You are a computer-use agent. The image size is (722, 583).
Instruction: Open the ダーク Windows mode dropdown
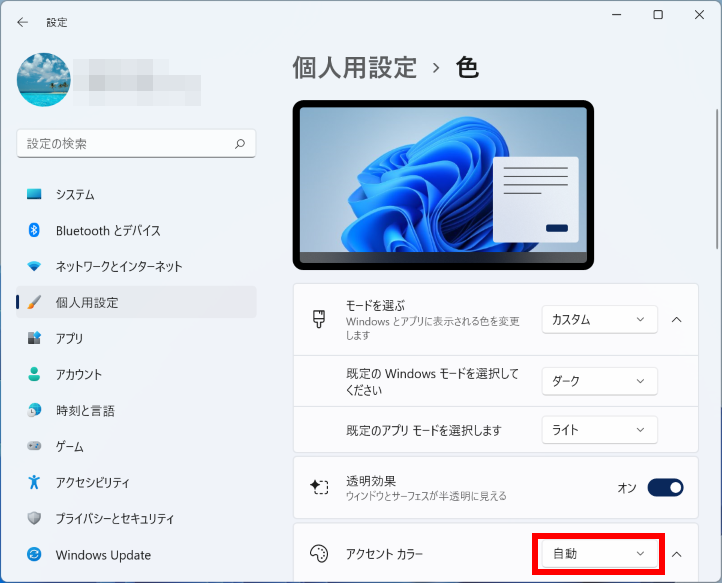coord(599,381)
